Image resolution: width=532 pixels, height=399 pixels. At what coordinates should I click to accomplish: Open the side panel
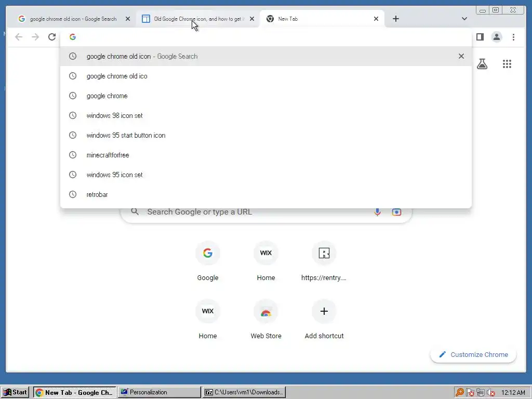pyautogui.click(x=480, y=37)
